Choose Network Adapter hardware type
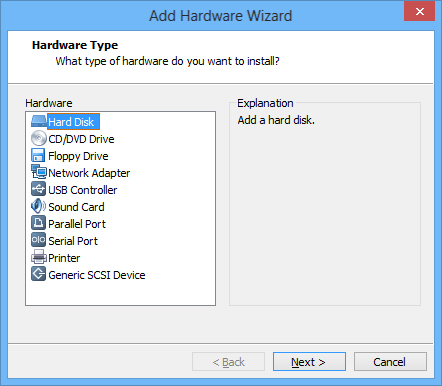 89,173
